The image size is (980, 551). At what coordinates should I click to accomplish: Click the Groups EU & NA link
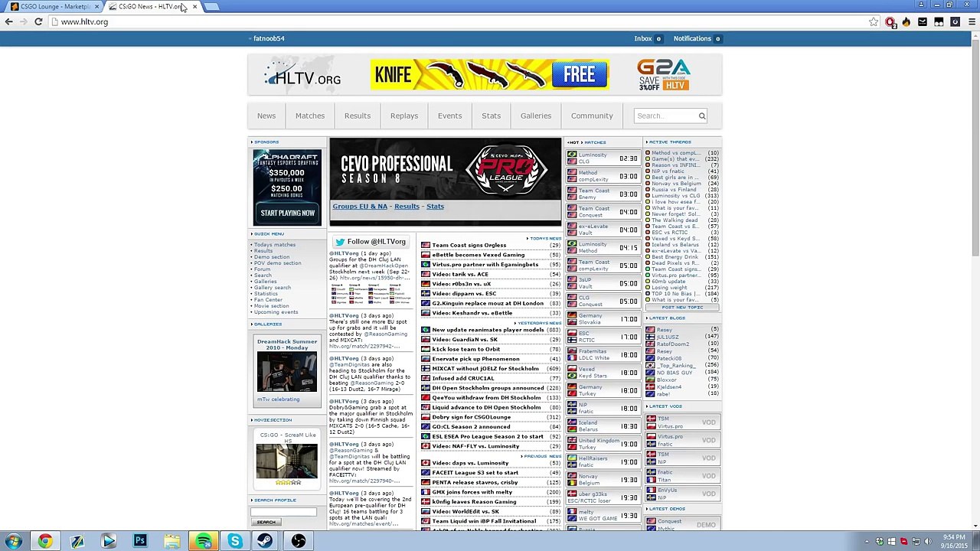pyautogui.click(x=360, y=207)
